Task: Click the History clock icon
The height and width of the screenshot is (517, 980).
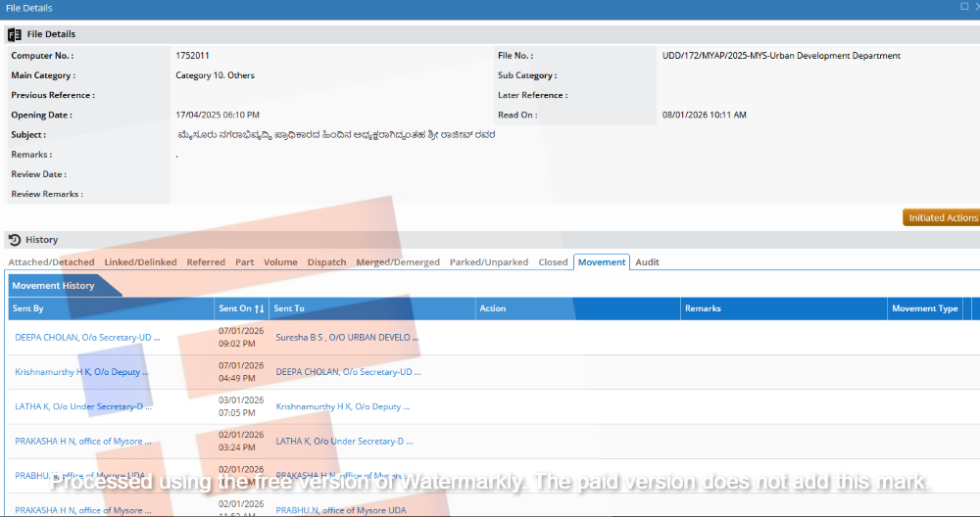Action: coord(15,240)
